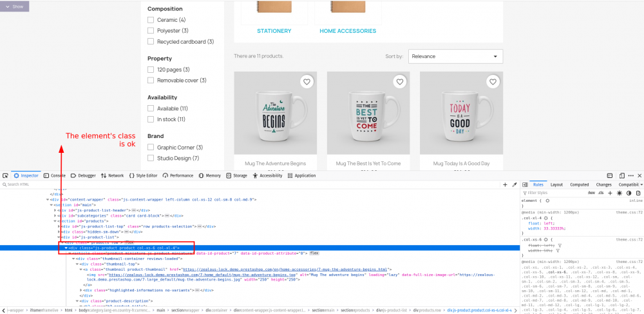The width and height of the screenshot is (644, 314).
Task: Add Best Is Yet To Come mug to wishlist
Action: (400, 82)
